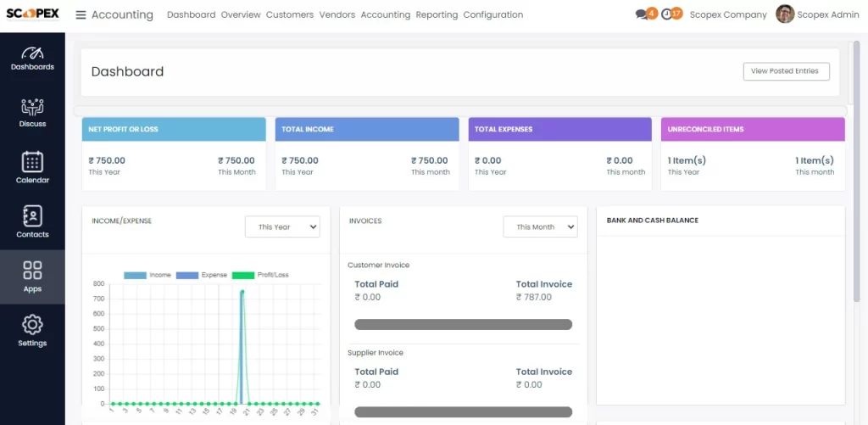Open the Configuration menu
868x425 pixels.
(492, 15)
